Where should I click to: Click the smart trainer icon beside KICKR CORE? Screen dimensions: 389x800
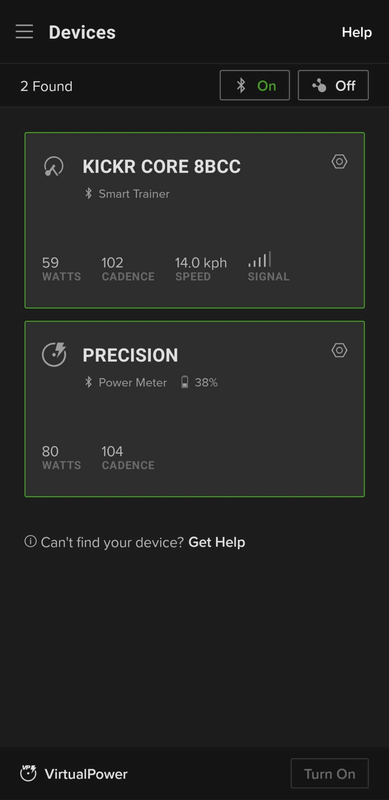tap(54, 166)
